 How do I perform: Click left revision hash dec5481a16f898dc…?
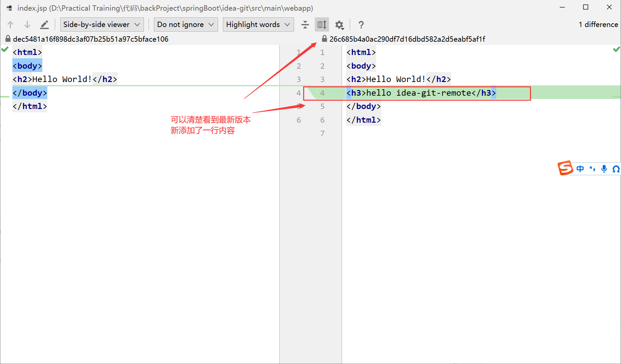pyautogui.click(x=91, y=39)
